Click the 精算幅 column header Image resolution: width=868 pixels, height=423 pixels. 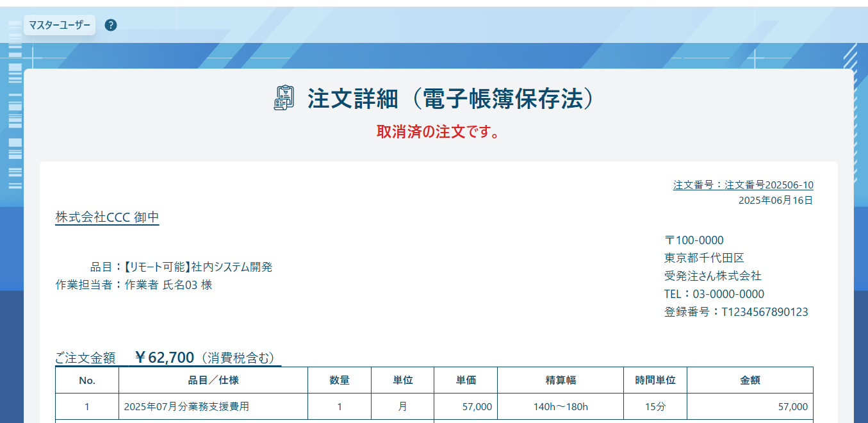(561, 380)
